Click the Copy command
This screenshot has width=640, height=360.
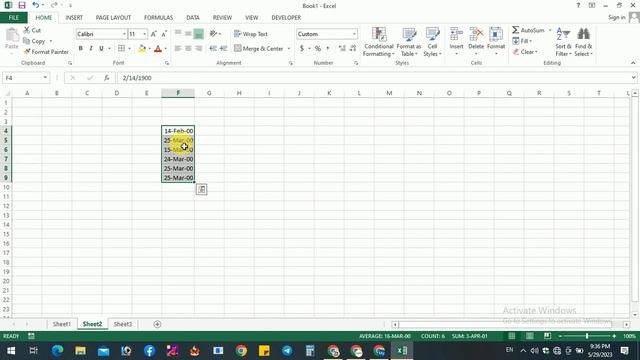35,41
